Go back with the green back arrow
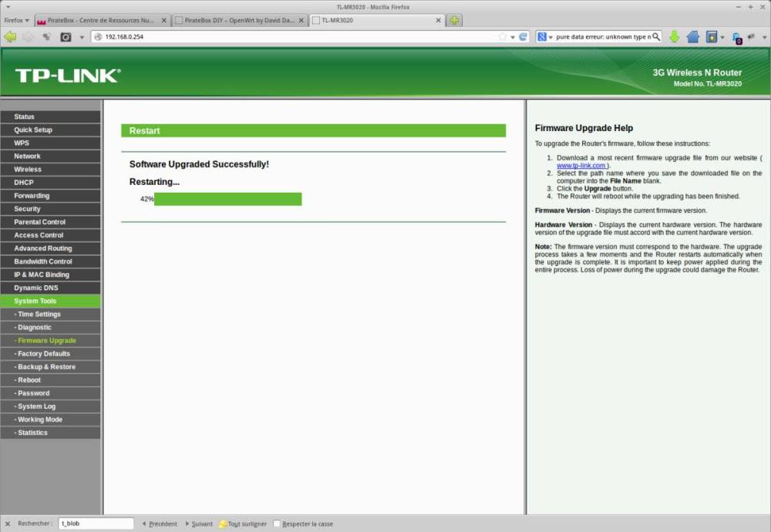The image size is (771, 532). (x=10, y=37)
